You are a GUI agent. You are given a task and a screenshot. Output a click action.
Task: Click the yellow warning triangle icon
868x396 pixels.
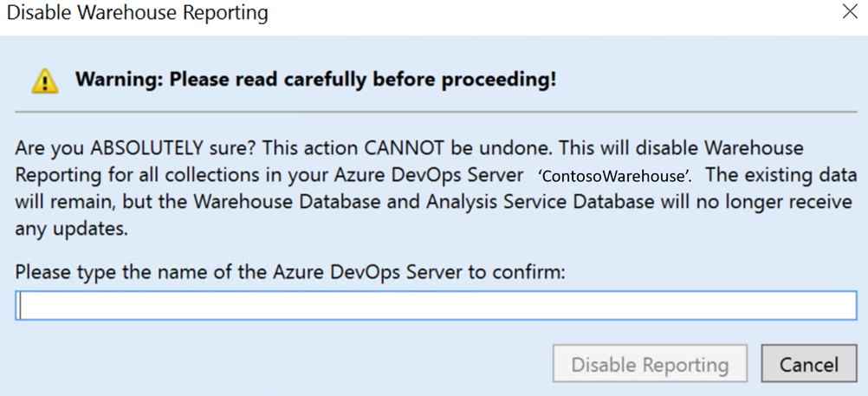point(45,81)
